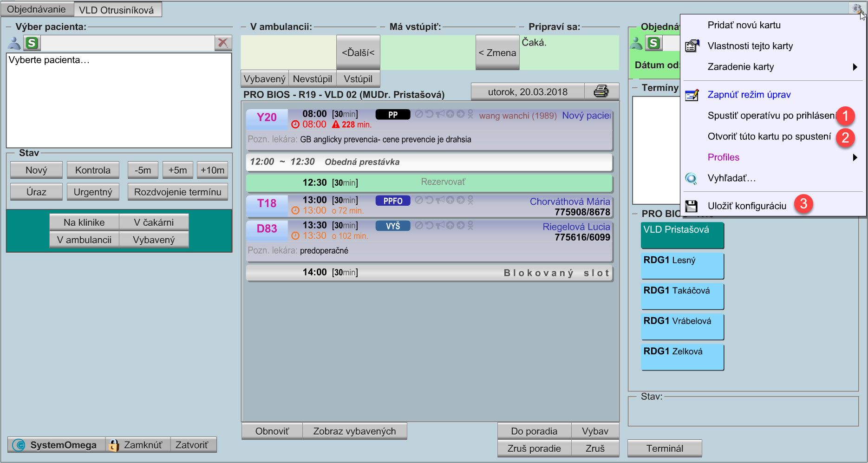This screenshot has width=868, height=463.
Task: Click the padlock icon next to Zamknúť
Action: [112, 444]
